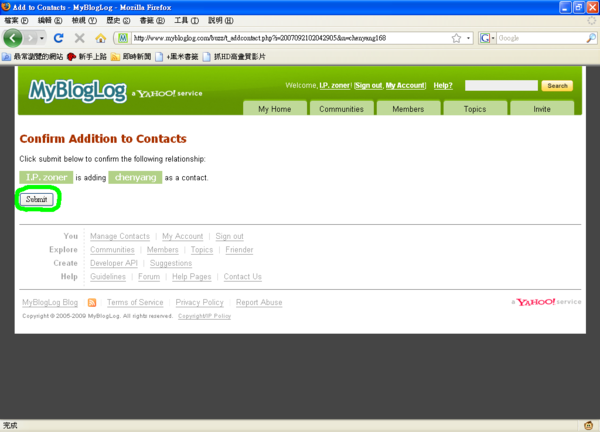Open the Contact Us link
This screenshot has height=432, width=600.
(243, 276)
